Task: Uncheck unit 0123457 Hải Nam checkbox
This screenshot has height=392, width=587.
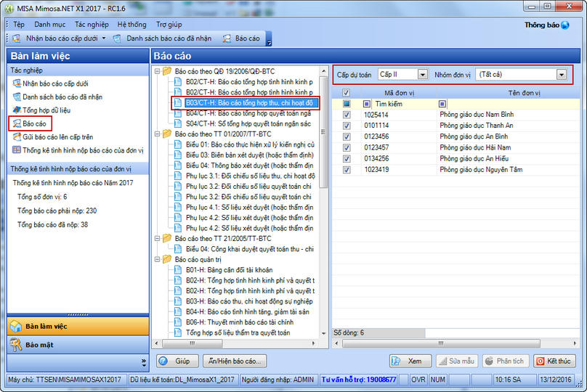Action: pyautogui.click(x=347, y=147)
